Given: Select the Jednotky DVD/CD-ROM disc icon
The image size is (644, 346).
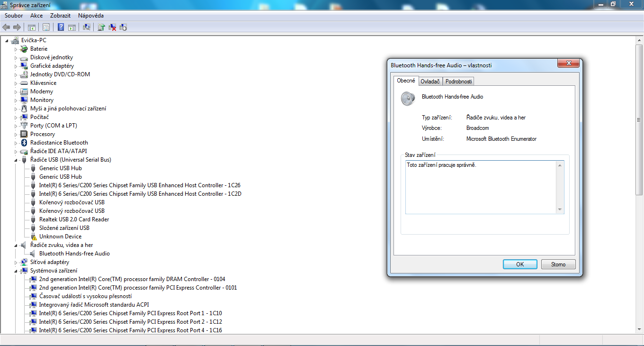Looking at the screenshot, I should 25,74.
